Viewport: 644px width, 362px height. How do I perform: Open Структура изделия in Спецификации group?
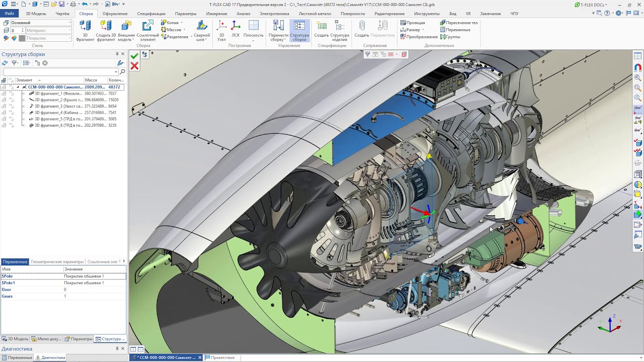pyautogui.click(x=340, y=31)
